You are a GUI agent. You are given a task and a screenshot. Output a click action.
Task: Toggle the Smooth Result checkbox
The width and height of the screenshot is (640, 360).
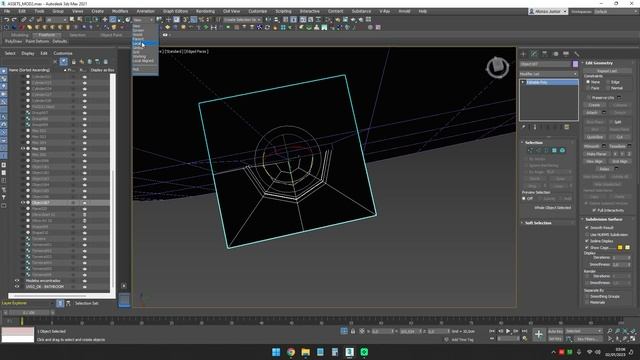(x=587, y=228)
